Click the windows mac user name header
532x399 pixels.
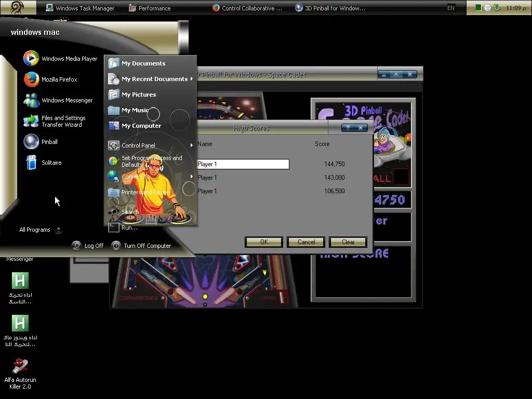pyautogui.click(x=35, y=32)
